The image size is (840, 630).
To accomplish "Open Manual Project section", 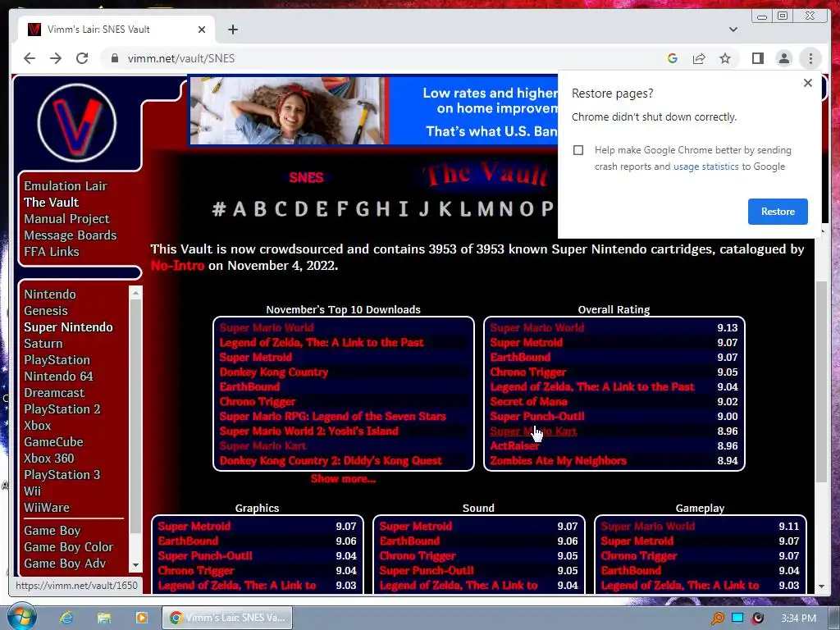I will click(x=66, y=218).
